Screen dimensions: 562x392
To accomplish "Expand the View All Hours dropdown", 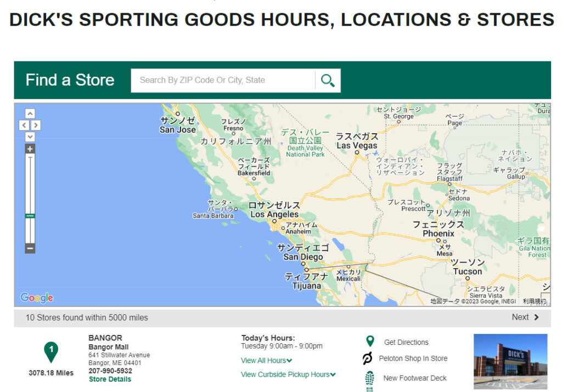I will [266, 360].
